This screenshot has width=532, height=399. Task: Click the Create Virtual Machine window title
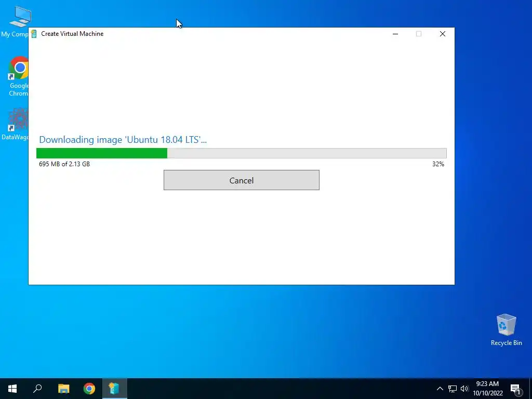72,34
